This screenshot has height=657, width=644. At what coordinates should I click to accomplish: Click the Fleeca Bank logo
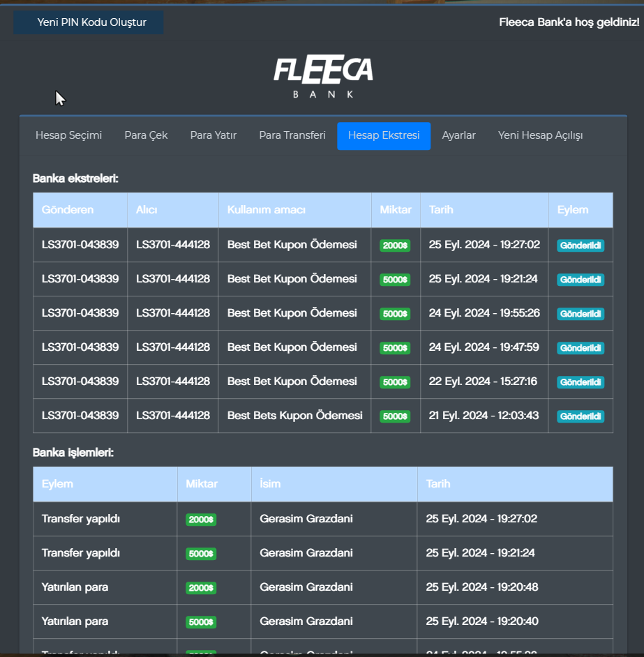[322, 77]
